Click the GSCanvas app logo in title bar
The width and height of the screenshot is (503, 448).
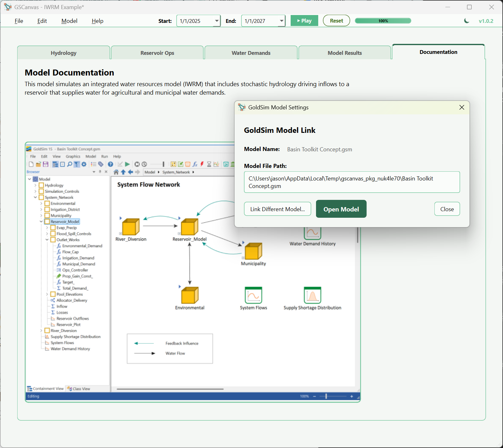[x=8, y=7]
